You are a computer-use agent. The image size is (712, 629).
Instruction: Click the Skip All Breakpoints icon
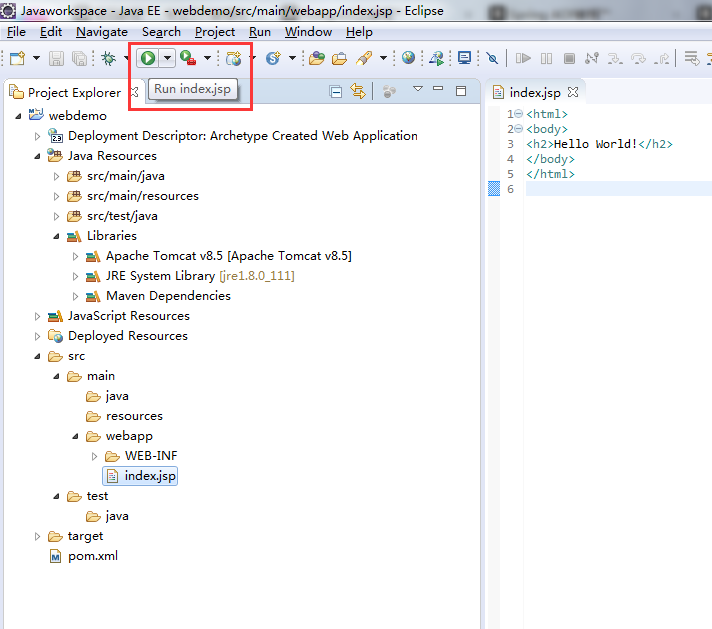pyautogui.click(x=492, y=58)
